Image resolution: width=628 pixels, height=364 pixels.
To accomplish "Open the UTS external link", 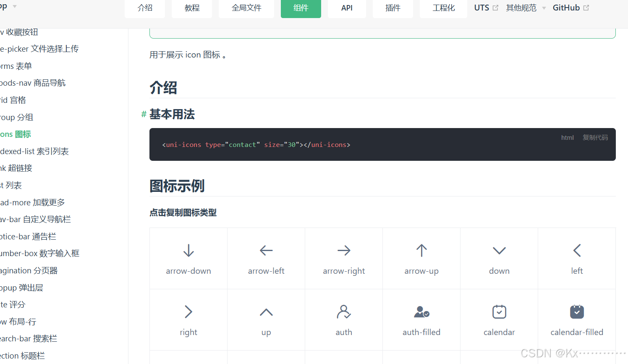I will click(486, 8).
